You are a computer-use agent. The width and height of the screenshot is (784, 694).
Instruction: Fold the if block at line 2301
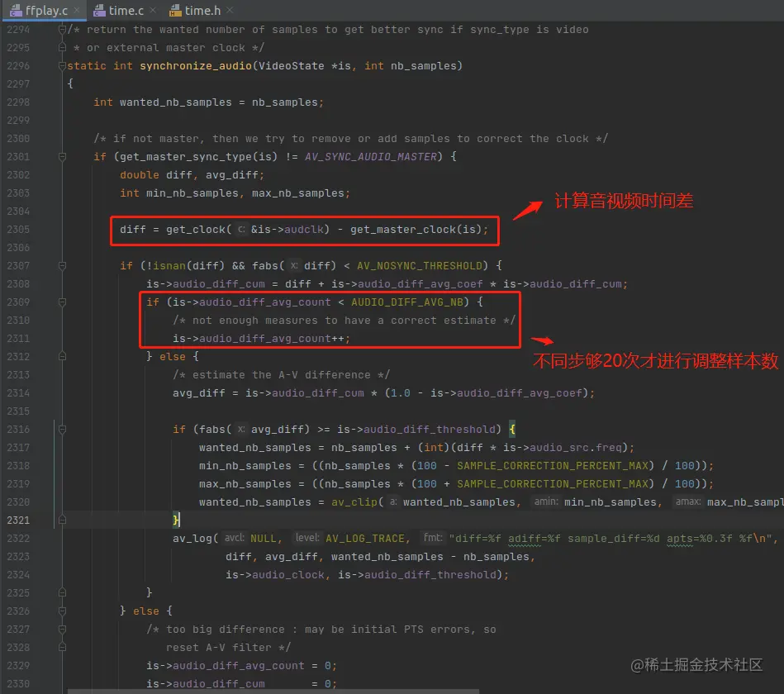point(62,156)
